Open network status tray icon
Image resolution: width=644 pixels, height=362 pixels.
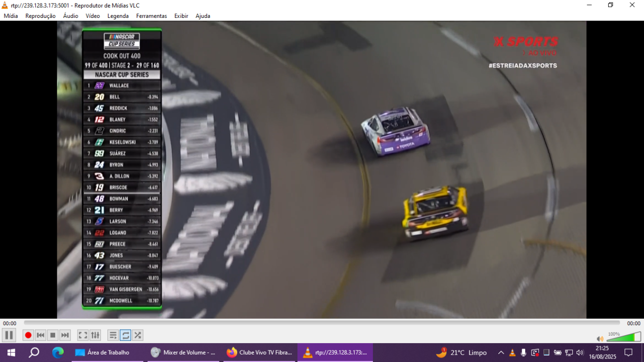coord(569,353)
